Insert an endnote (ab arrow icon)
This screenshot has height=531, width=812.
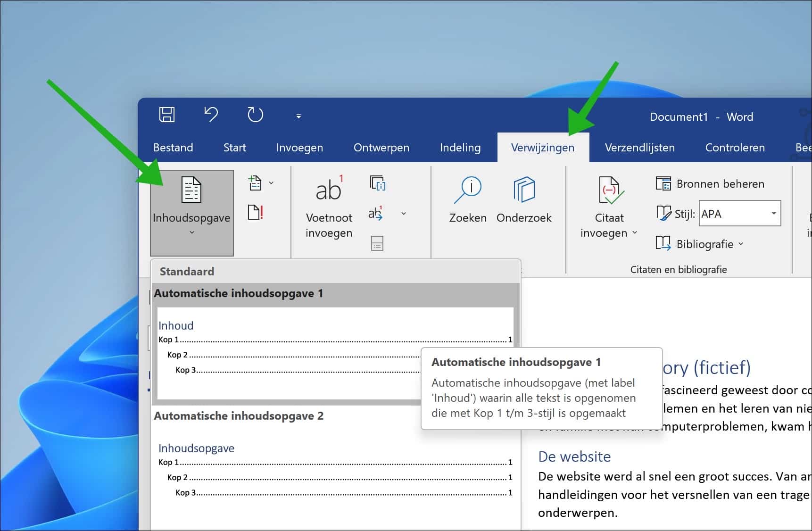click(376, 214)
